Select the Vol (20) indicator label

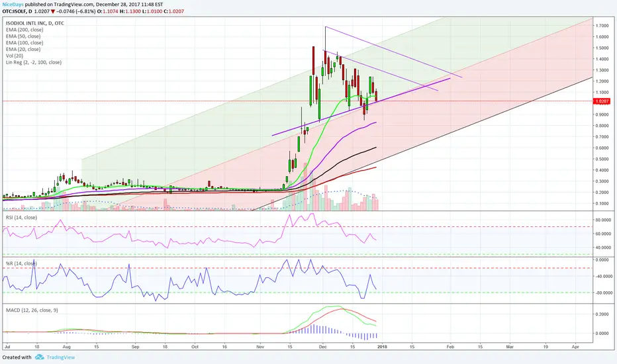(x=15, y=56)
